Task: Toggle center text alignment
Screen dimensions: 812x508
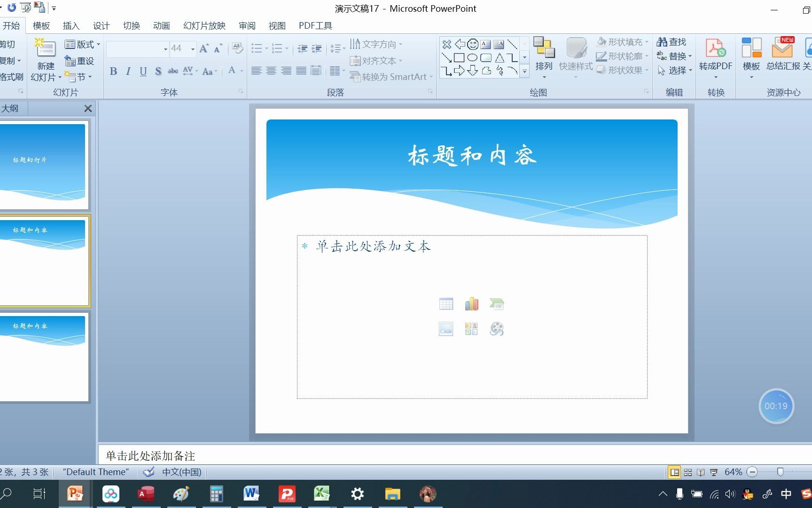Action: (x=271, y=71)
